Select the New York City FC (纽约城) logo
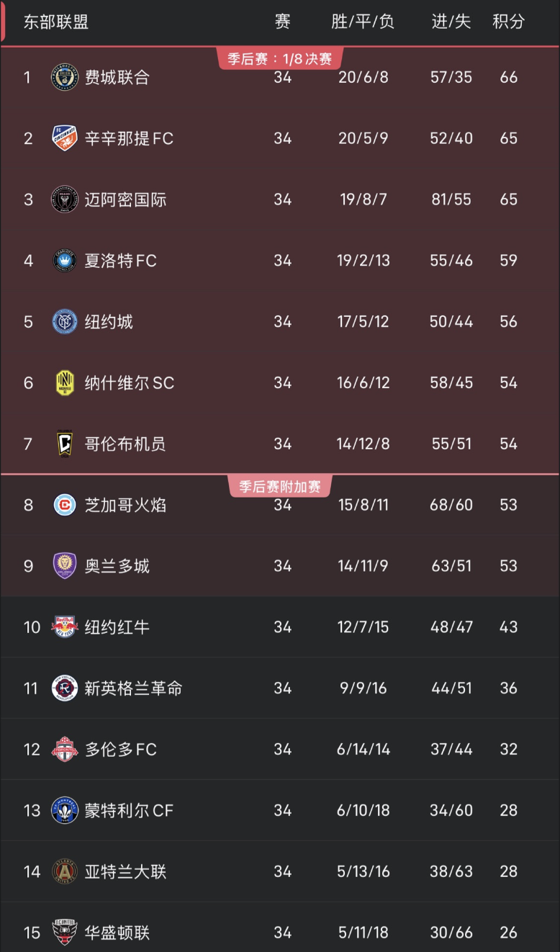Screen dimensions: 560x952 (x=65, y=322)
